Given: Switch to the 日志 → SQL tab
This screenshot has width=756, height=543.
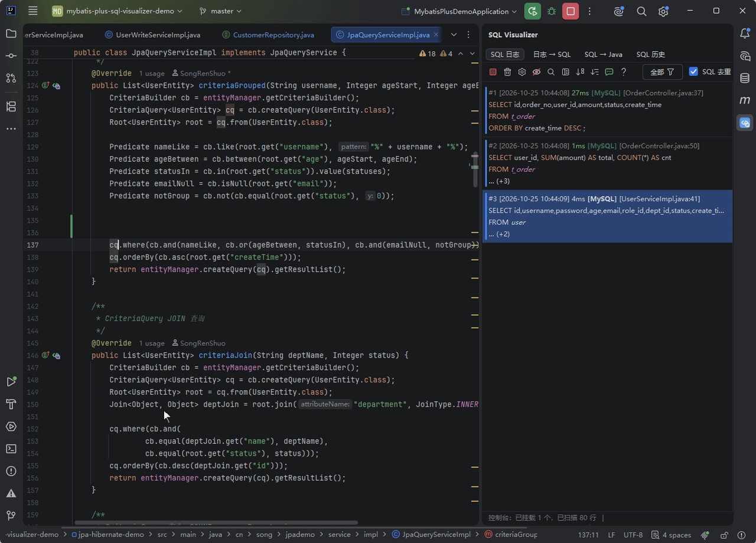Looking at the screenshot, I should coord(552,54).
